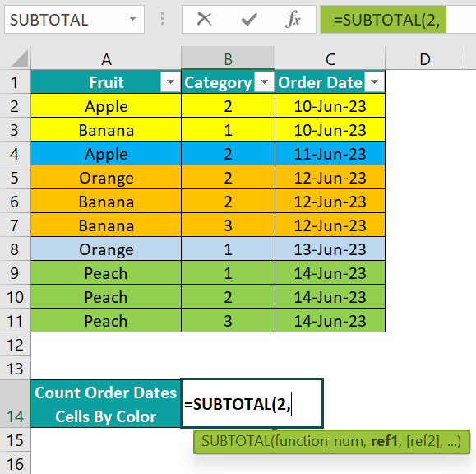Expand the Name Box dropdown arrow
This screenshot has width=476, height=474.
click(132, 19)
